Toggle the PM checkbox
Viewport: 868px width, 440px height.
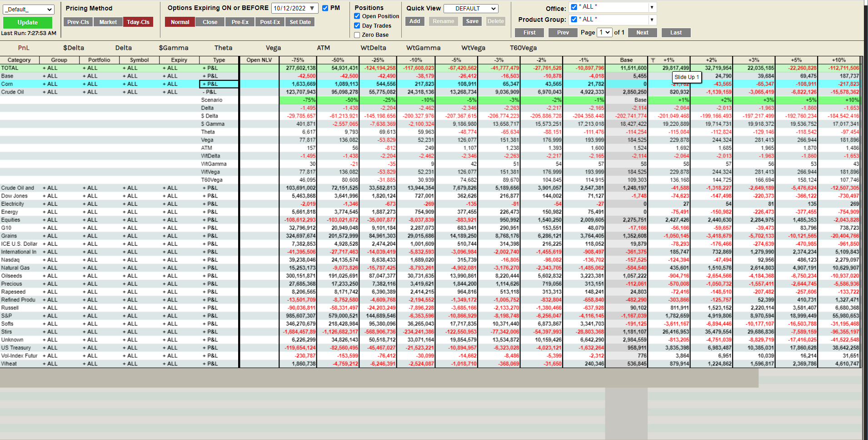(x=325, y=8)
